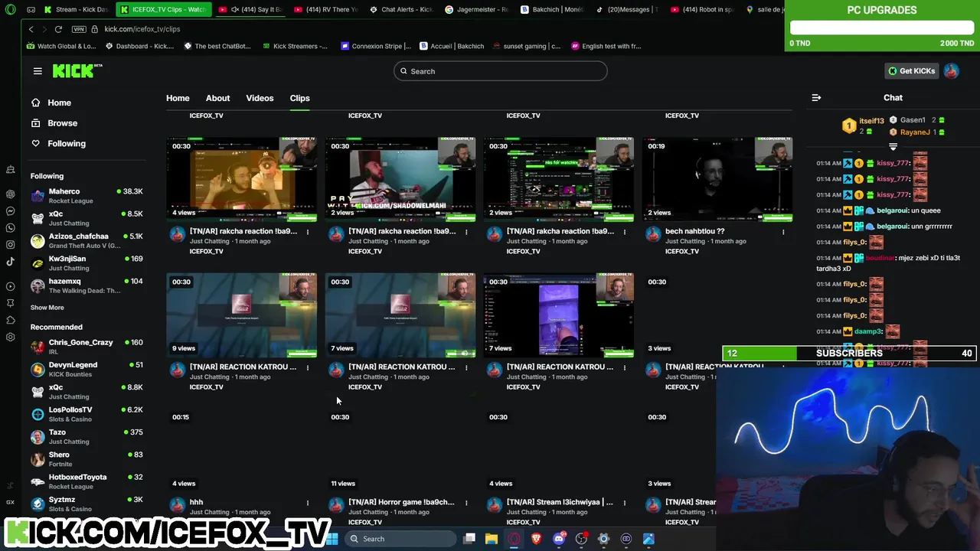This screenshot has width=980, height=551.
Task: Open DevynLegend in Recommended list
Action: click(87, 369)
